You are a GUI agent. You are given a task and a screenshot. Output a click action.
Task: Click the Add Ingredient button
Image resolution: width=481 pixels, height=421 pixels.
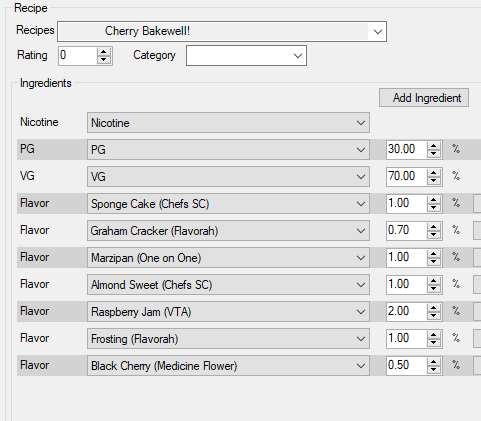(424, 98)
